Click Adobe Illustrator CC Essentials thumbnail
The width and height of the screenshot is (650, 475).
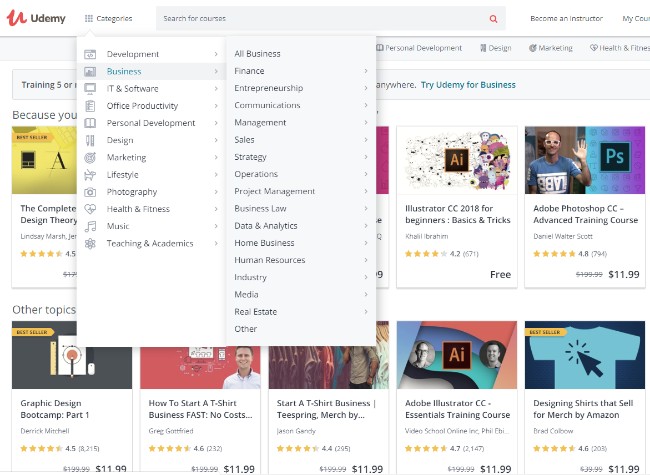click(457, 355)
